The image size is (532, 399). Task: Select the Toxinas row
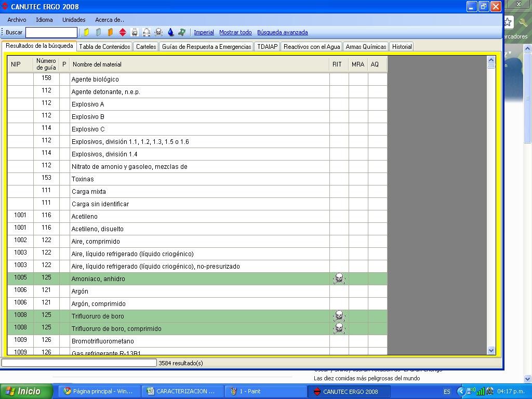(x=197, y=179)
